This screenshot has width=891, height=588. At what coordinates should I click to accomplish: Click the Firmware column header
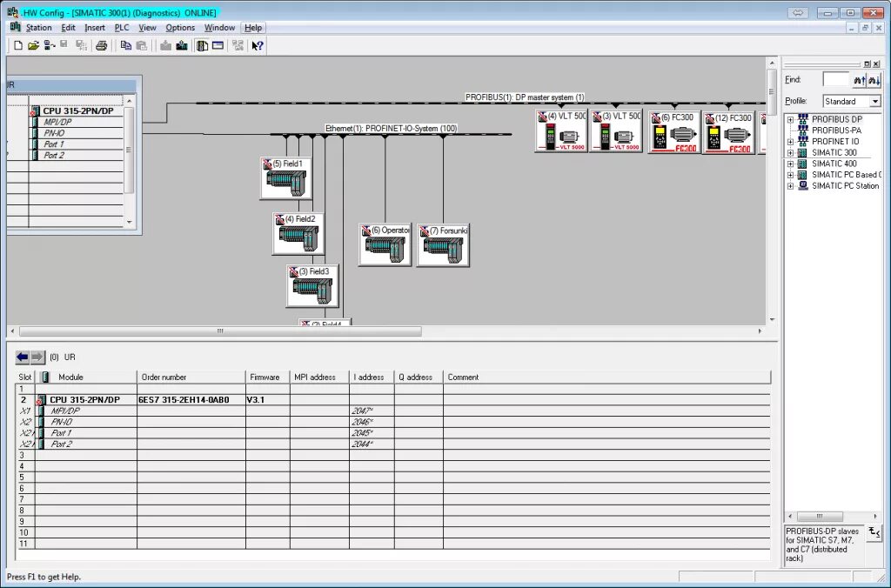click(x=268, y=378)
